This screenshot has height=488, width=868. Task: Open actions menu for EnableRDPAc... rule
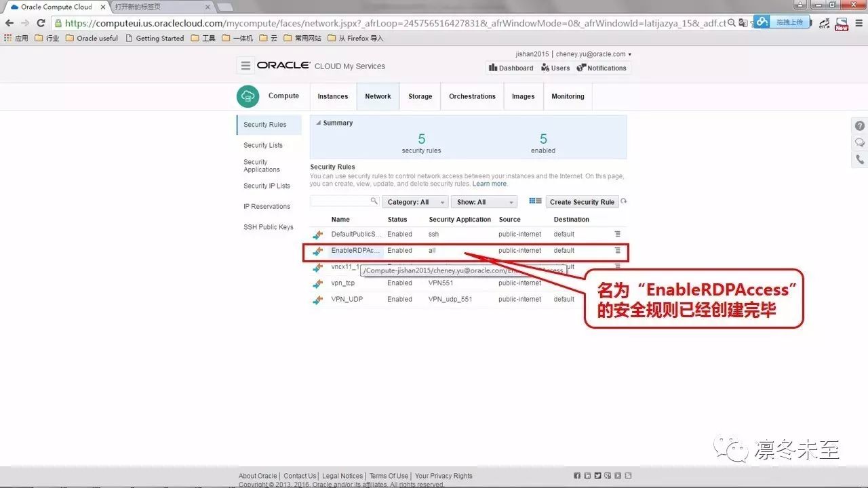pos(617,250)
